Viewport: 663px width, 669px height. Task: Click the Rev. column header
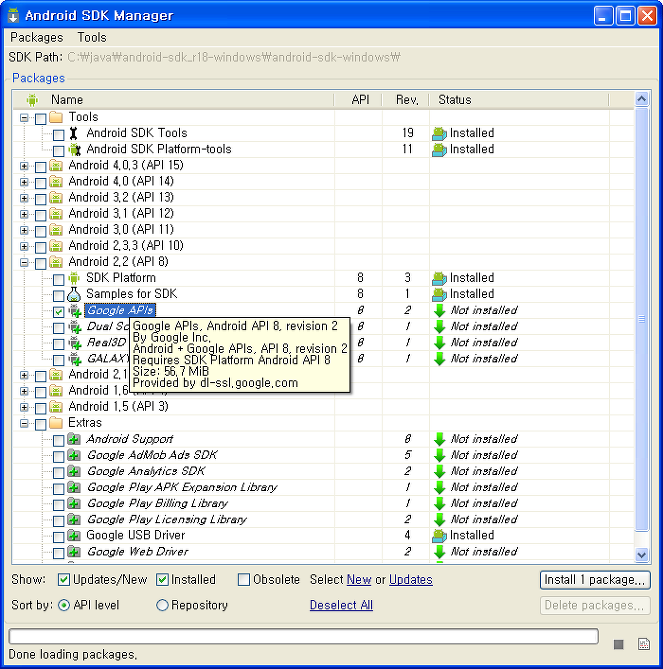[x=407, y=100]
